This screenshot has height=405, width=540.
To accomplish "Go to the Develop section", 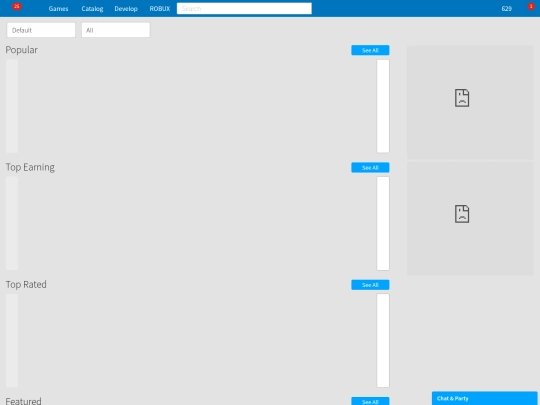I will coord(126,9).
